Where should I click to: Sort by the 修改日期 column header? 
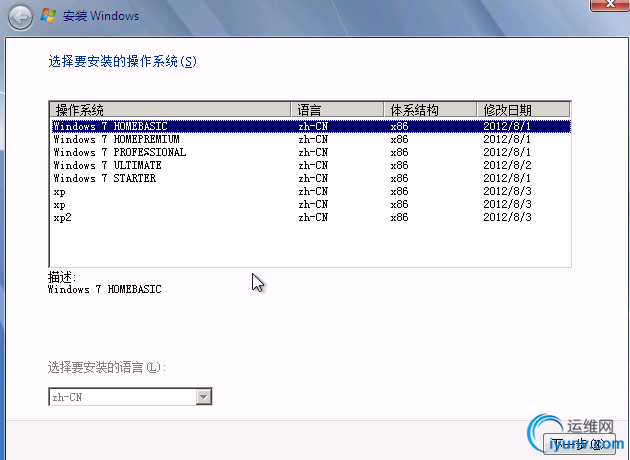point(524,110)
